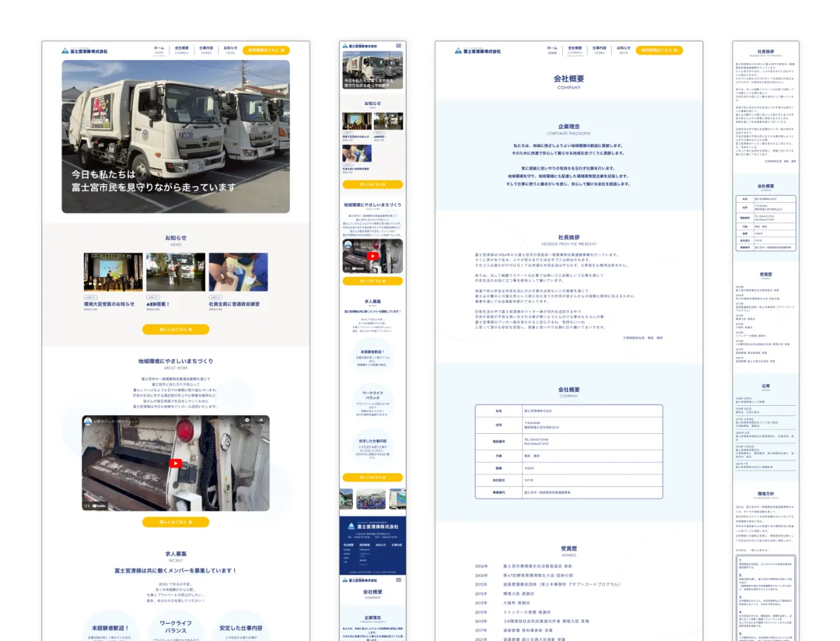The height and width of the screenshot is (641, 840).
Task: Select お知らせ NEWS in the homepage nav
Action: 230,50
